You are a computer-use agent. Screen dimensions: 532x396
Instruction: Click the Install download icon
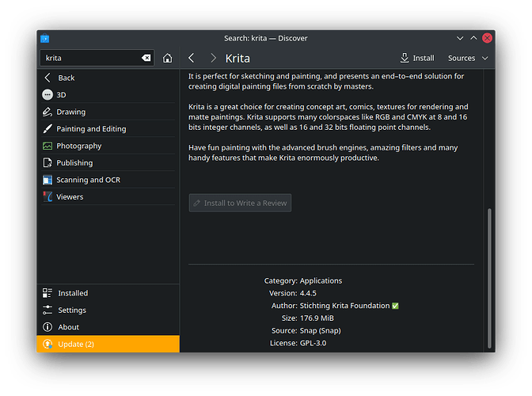[404, 58]
